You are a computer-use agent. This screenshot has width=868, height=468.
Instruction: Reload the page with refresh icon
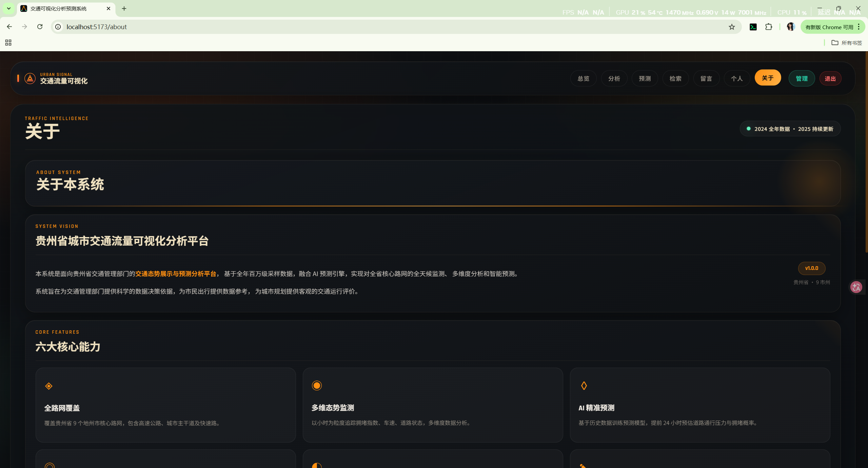click(x=40, y=27)
